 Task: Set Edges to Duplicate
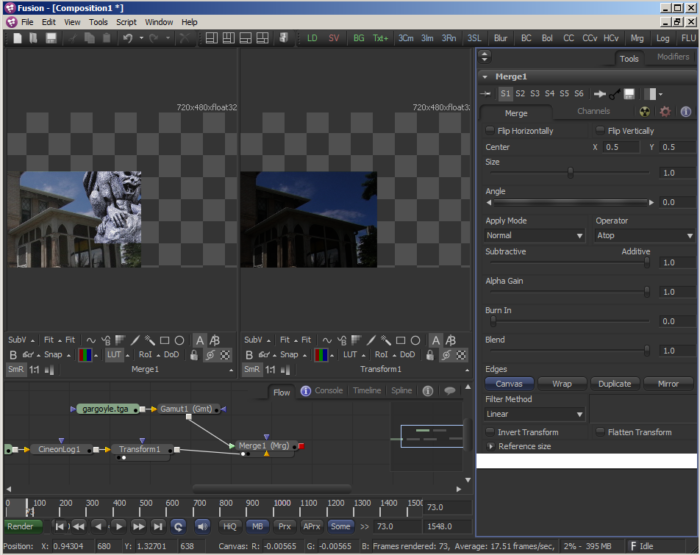pos(615,384)
